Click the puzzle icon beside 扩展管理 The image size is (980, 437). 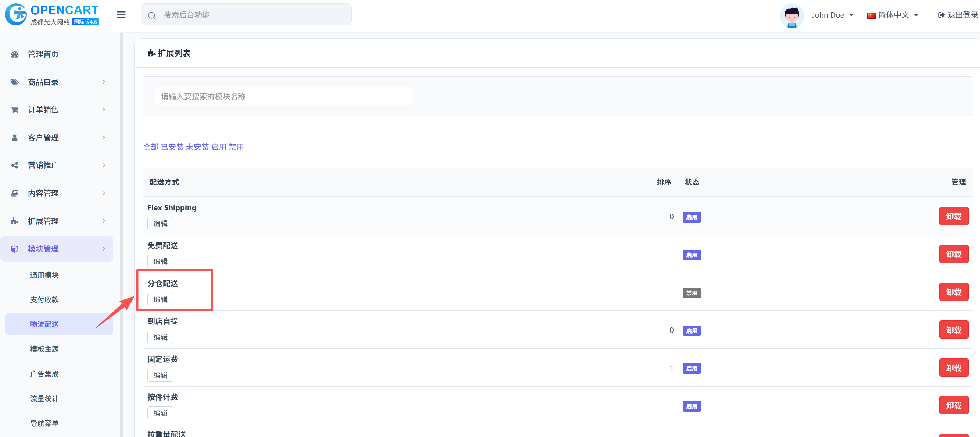tap(14, 221)
